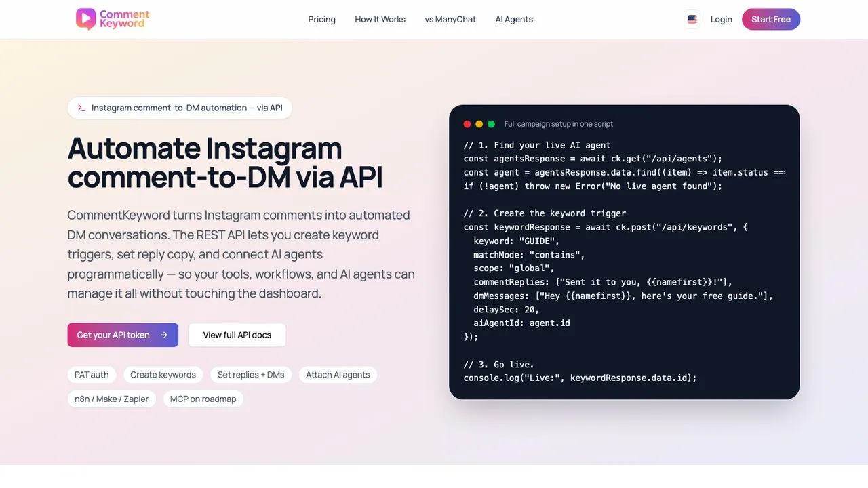Open View full API docs
Screen dimensions: 868x488
237,335
